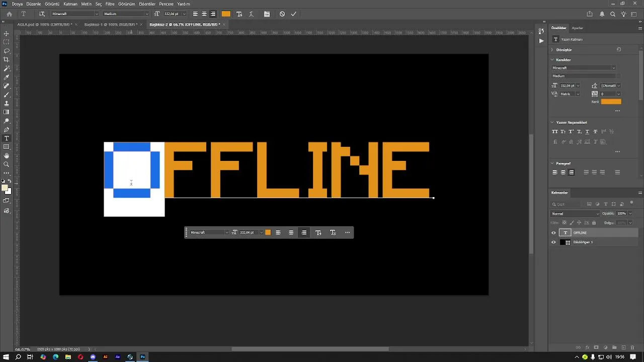Image resolution: width=644 pixels, height=362 pixels.
Task: Commit current text edits with checkmark
Action: [294, 14]
